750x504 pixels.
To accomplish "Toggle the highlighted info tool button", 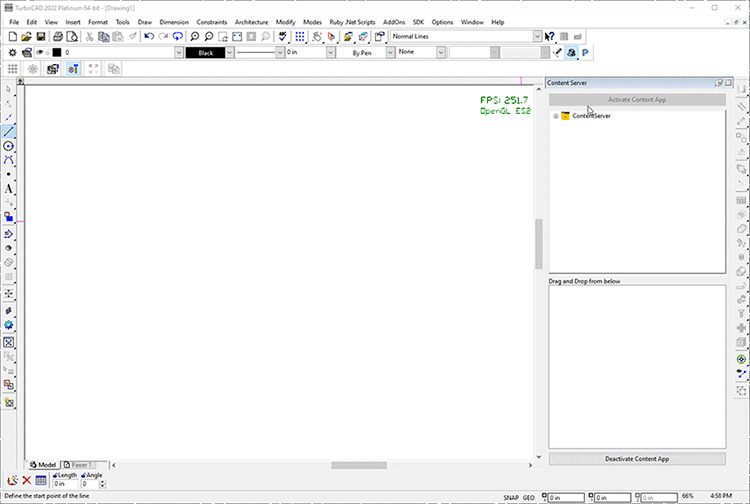I will (73, 69).
